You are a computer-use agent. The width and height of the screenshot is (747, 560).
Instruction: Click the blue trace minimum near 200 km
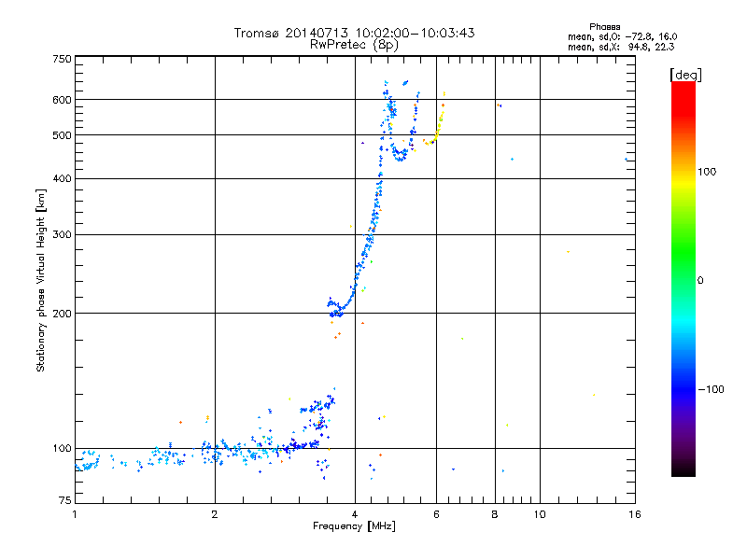[336, 313]
